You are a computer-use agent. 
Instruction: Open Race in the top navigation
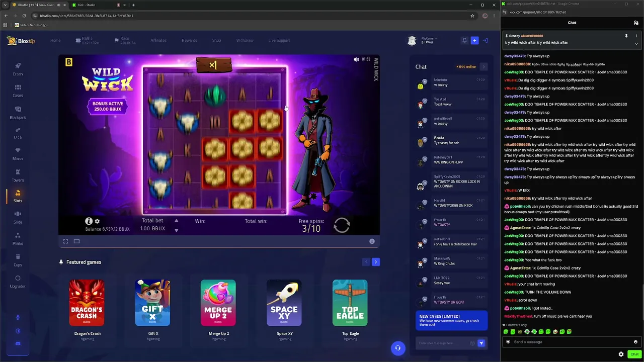point(124,41)
